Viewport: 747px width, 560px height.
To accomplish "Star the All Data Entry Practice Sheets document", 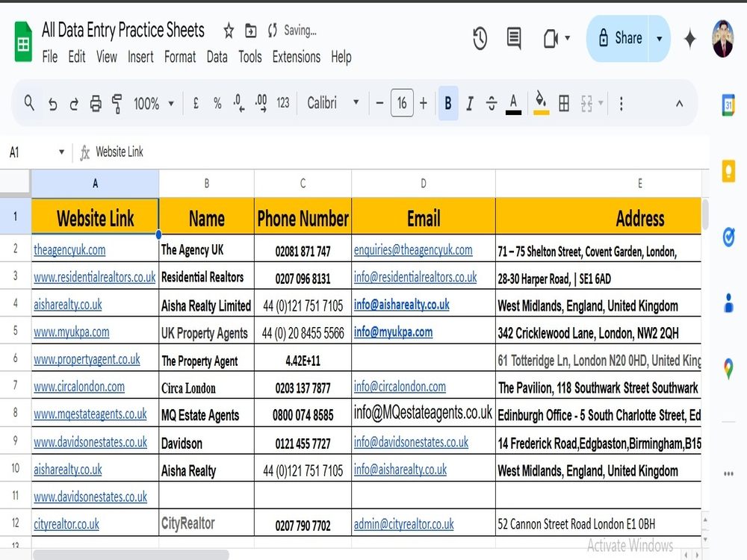I will [x=229, y=31].
